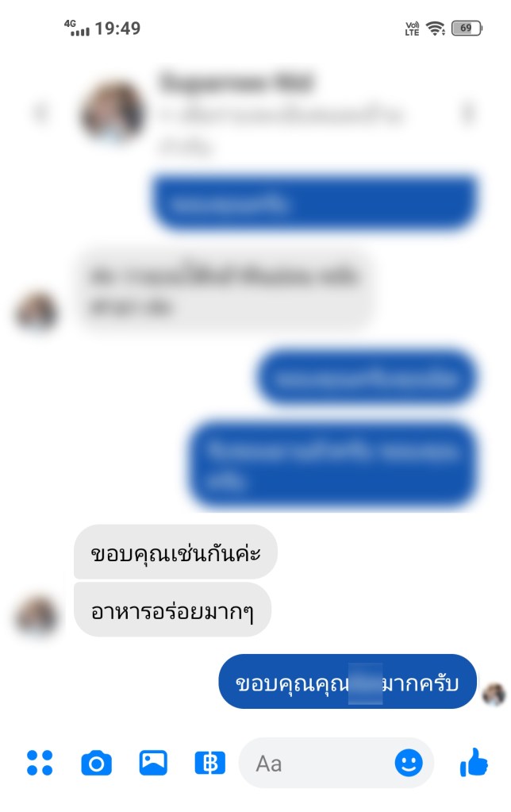The width and height of the screenshot is (511, 812).
Task: Select the อาหารอร่อยมากๆ message bubble
Action: (172, 610)
